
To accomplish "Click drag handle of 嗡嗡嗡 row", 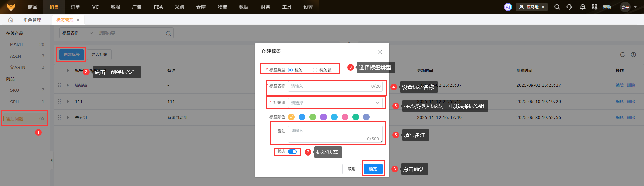I will 59,85.
